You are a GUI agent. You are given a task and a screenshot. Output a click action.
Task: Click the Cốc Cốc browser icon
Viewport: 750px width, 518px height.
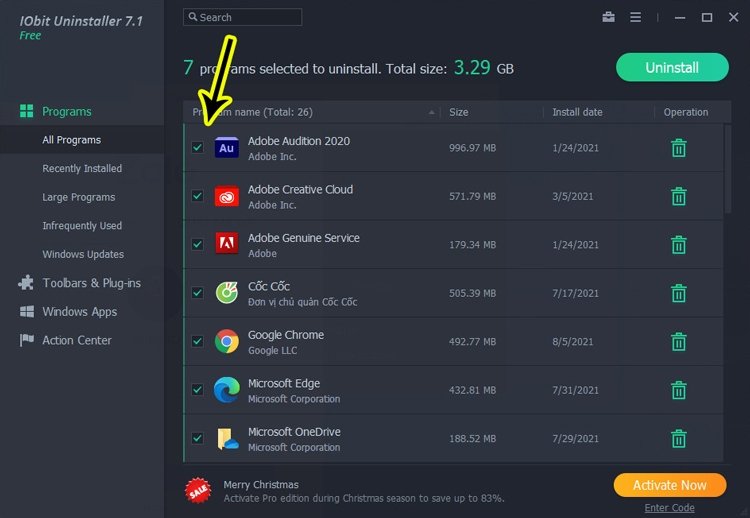coord(227,293)
